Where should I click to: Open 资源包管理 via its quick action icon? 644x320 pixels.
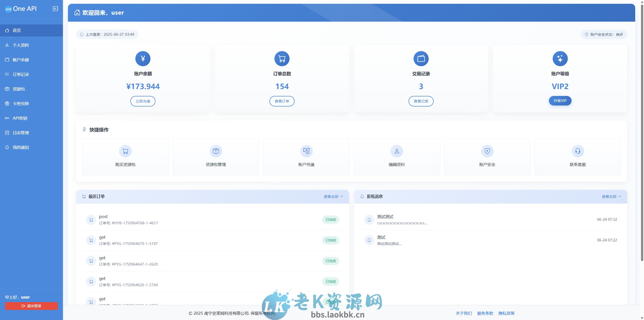(216, 151)
